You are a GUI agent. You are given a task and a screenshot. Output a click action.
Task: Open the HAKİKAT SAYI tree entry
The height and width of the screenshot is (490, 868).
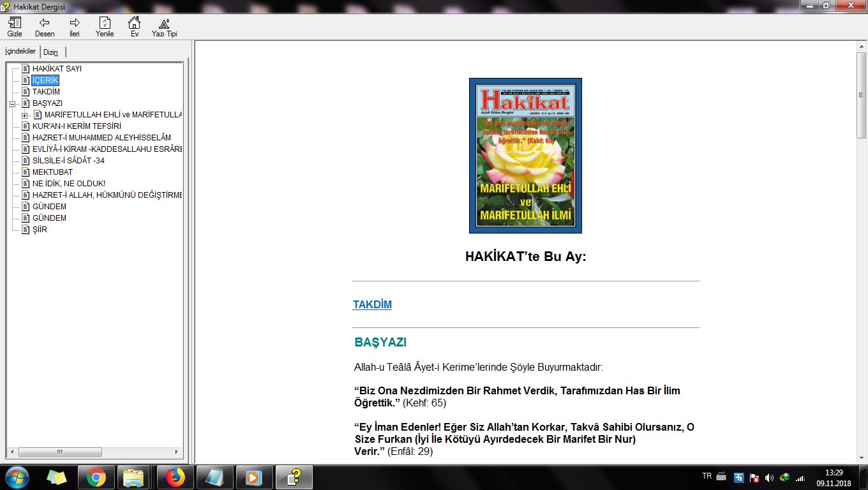click(57, 69)
